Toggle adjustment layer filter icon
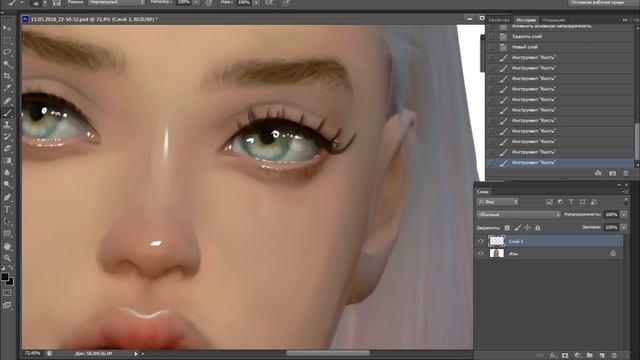640x360 pixels. pos(560,202)
